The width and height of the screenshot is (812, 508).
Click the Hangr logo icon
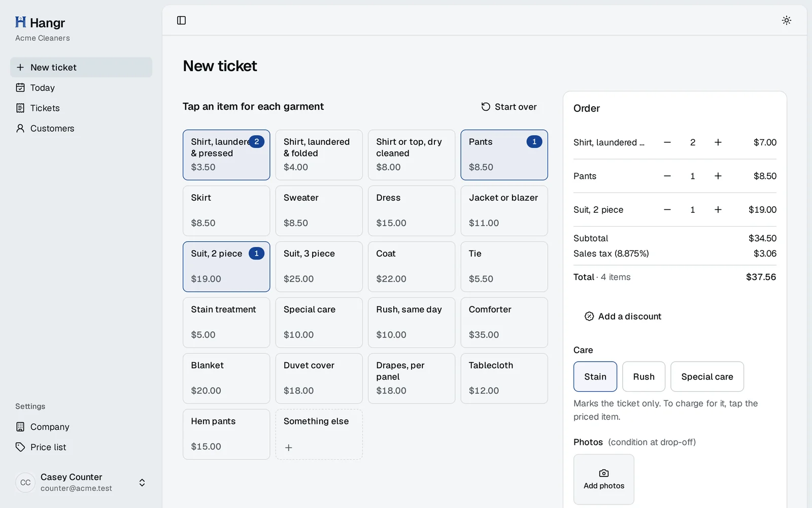pos(20,22)
